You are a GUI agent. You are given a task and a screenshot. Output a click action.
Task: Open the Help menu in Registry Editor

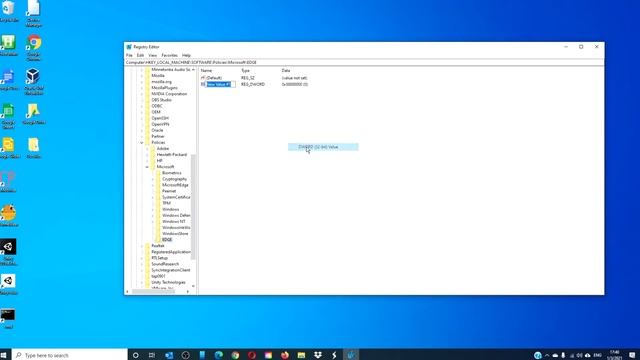point(186,55)
